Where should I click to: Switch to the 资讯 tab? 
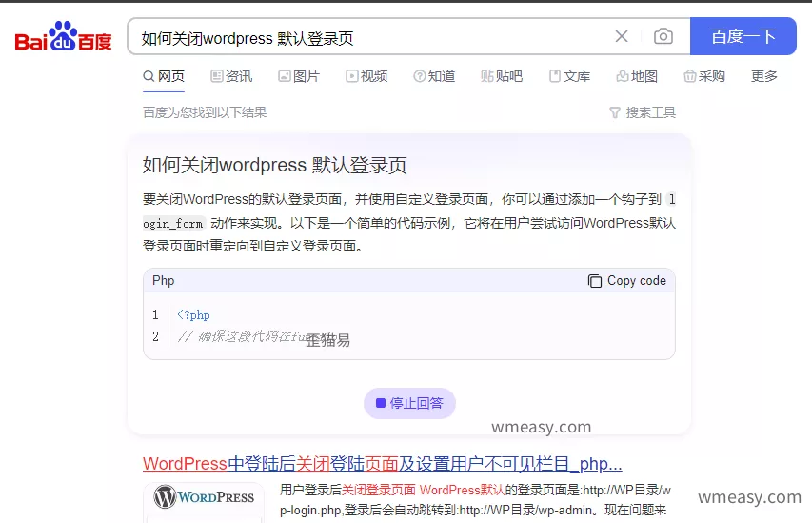(231, 77)
